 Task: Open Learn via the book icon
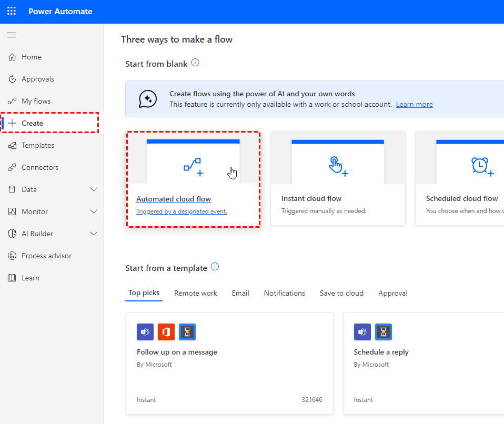click(x=12, y=278)
